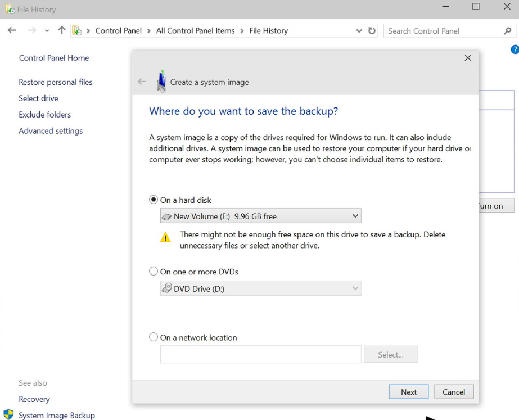The width and height of the screenshot is (519, 420).
Task: Open the address bar history dropdown
Action: click(359, 31)
